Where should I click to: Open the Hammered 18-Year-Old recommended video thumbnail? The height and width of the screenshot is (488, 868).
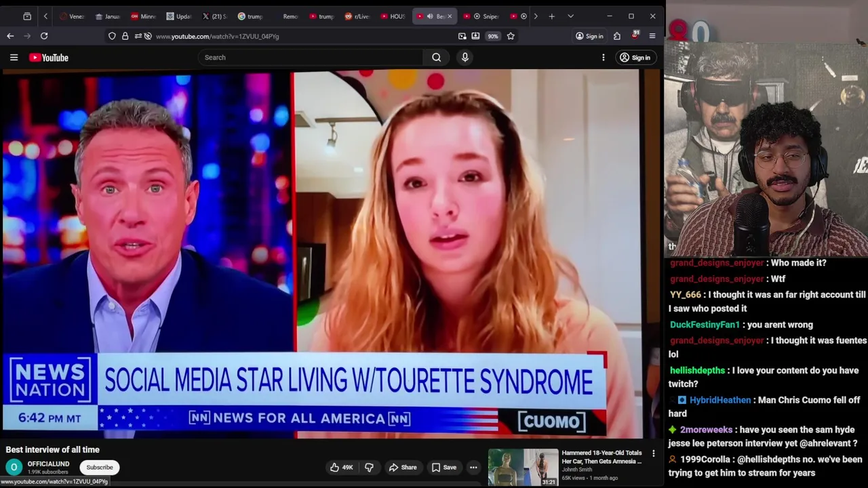tap(524, 467)
